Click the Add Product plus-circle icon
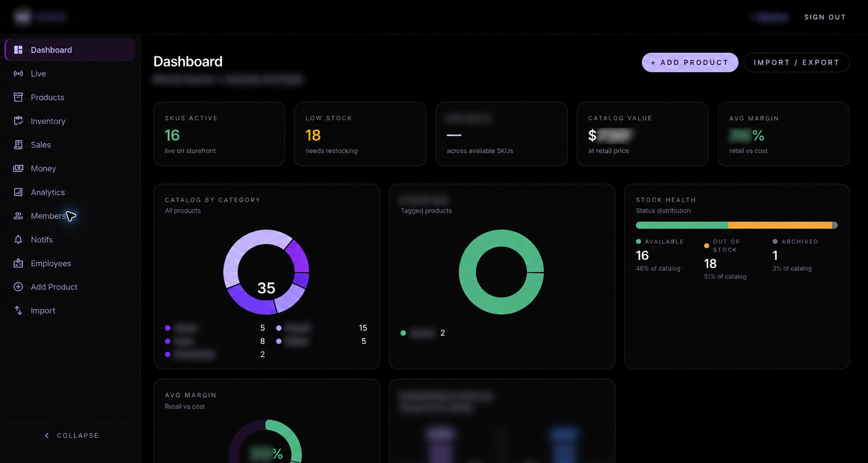The height and width of the screenshot is (463, 868). coord(18,287)
